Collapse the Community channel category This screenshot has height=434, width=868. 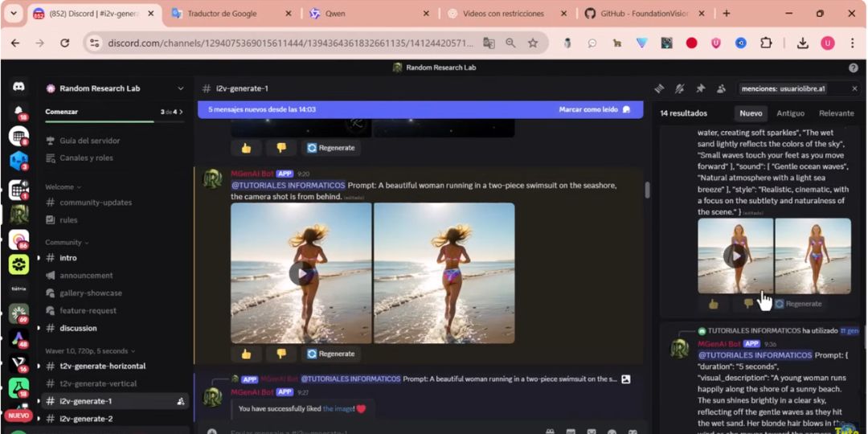coord(67,243)
